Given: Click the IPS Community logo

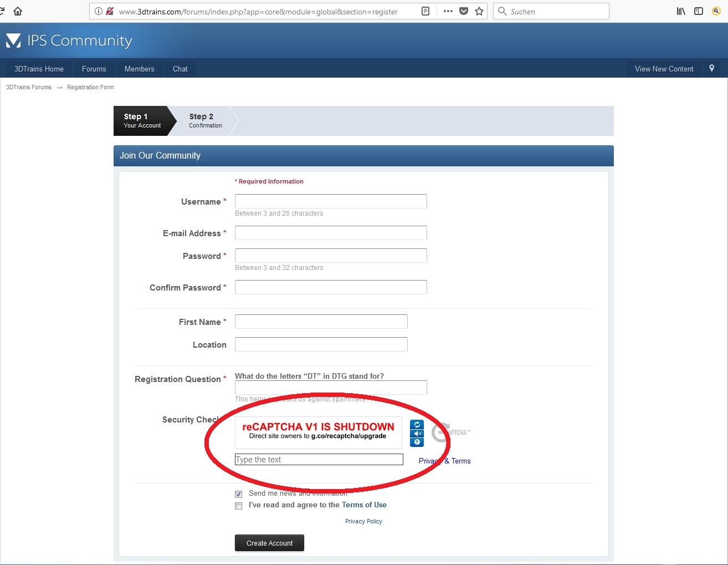Looking at the screenshot, I should tap(69, 40).
